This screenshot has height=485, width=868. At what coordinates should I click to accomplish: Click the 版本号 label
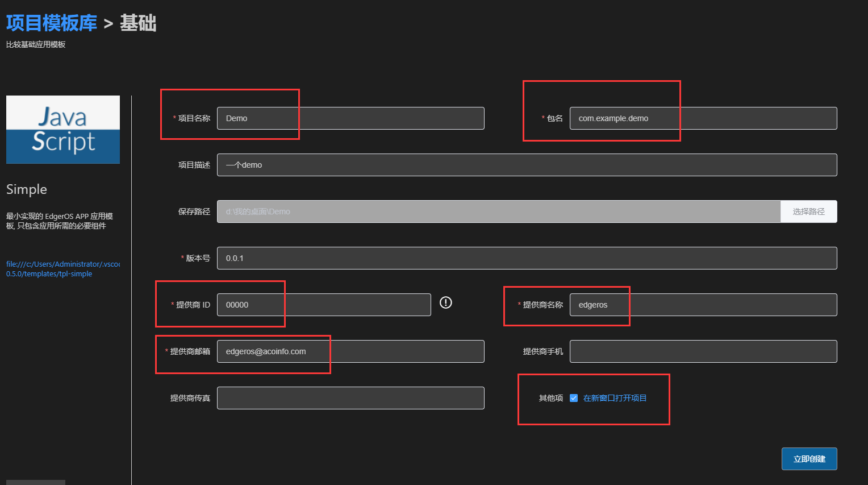tap(198, 258)
